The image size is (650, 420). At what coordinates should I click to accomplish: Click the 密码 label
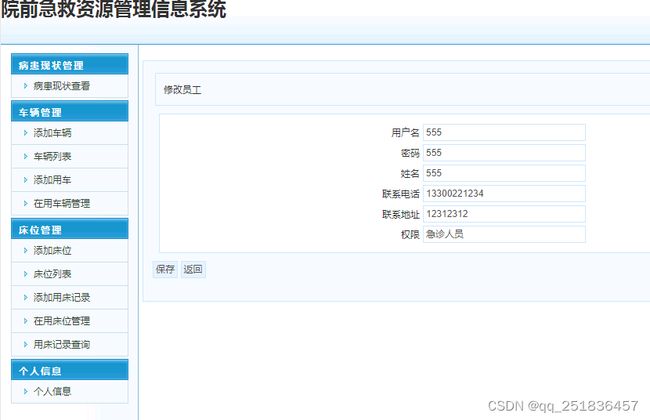coord(410,153)
